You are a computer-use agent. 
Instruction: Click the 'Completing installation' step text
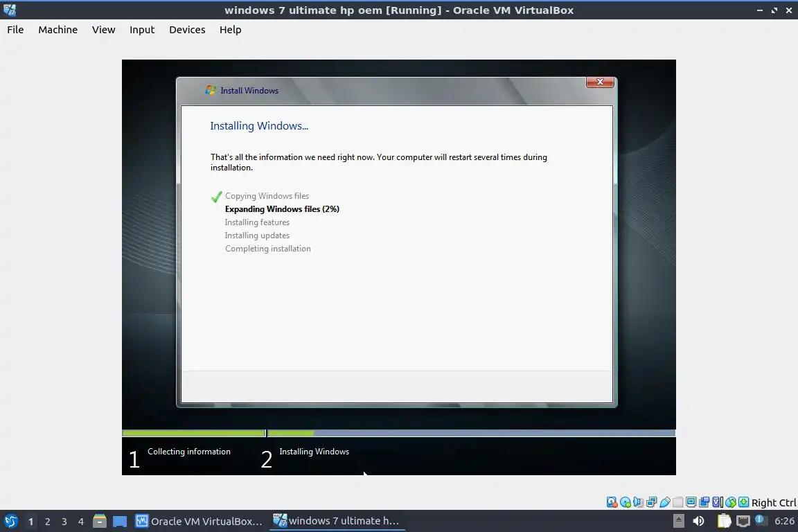[x=267, y=249]
